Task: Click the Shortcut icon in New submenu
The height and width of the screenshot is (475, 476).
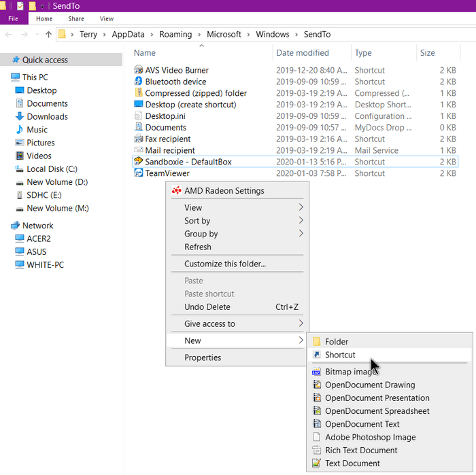Action: (317, 355)
